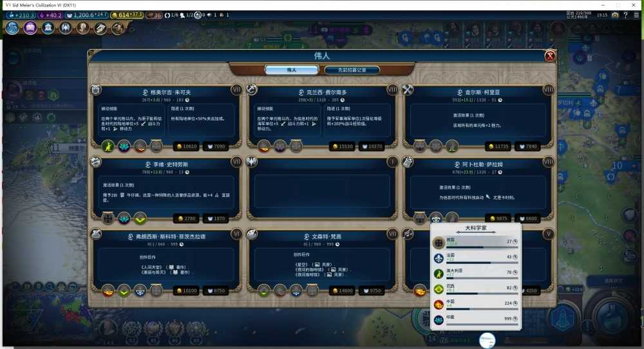
Task: Switch to the 先前招募记录 tab
Action: pyautogui.click(x=352, y=70)
